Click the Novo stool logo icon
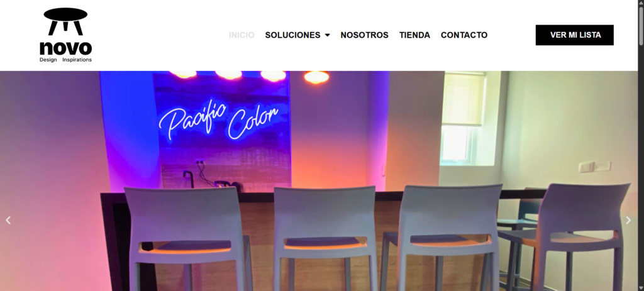Viewport: 644px width, 291px height. pos(65,21)
